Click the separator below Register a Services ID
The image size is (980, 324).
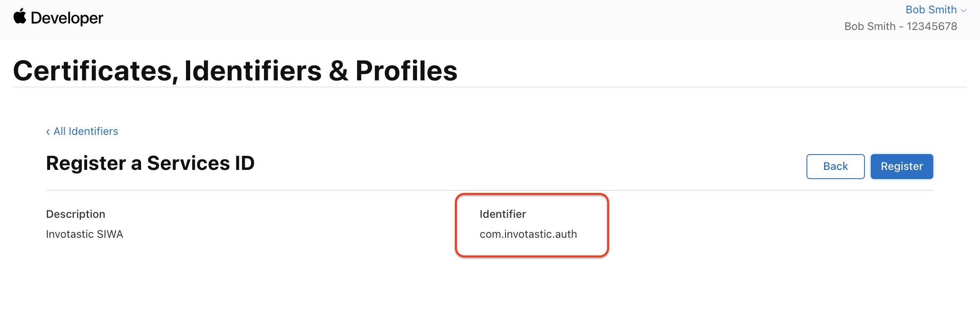pyautogui.click(x=489, y=190)
